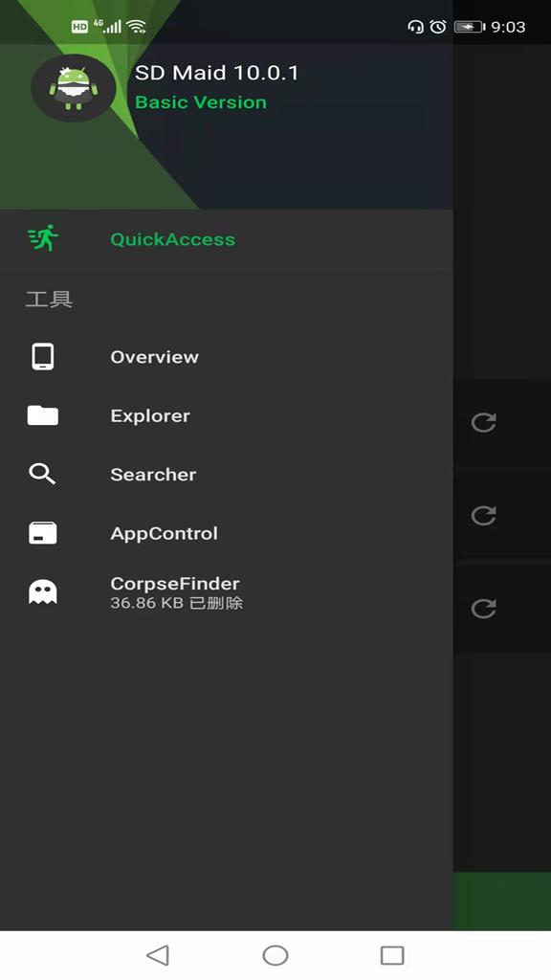Tap the Android home circle button
The image size is (551, 980).
click(275, 955)
